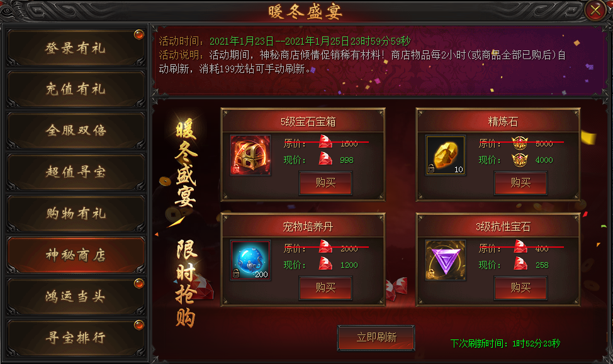
Task: Click the 立即刷新 refresh button
Action: (x=376, y=338)
